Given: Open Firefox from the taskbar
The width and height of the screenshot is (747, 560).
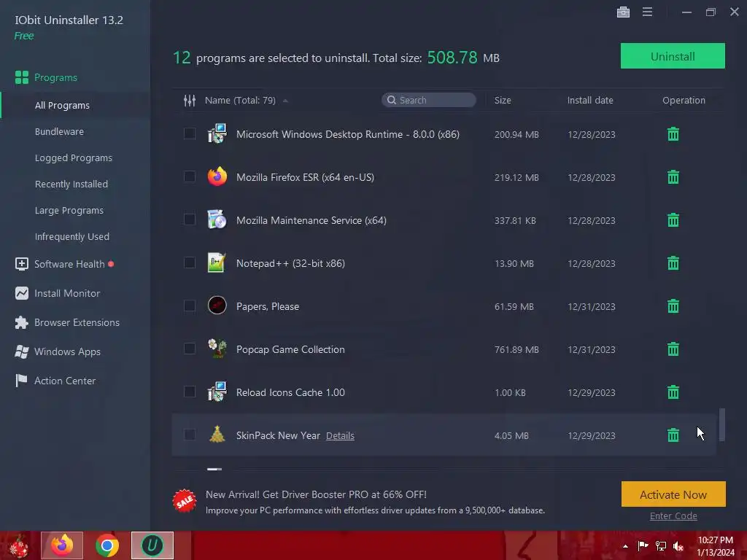Looking at the screenshot, I should coord(62,545).
